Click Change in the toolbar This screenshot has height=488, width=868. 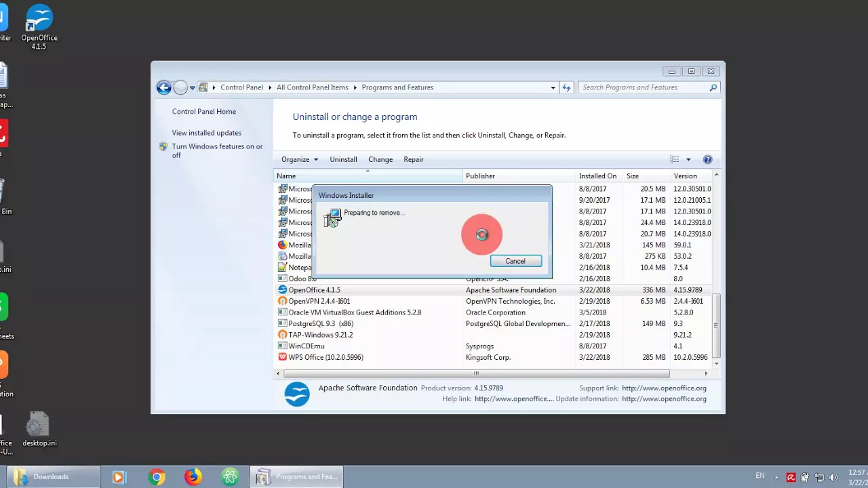pos(380,159)
